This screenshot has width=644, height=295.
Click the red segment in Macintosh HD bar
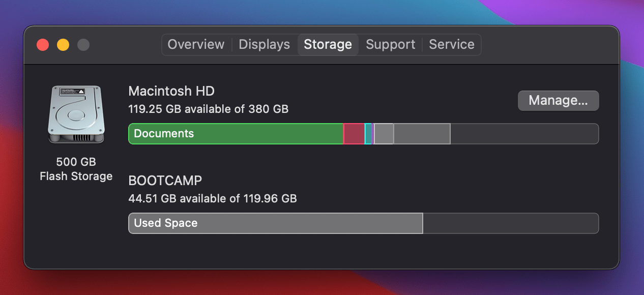pos(354,134)
